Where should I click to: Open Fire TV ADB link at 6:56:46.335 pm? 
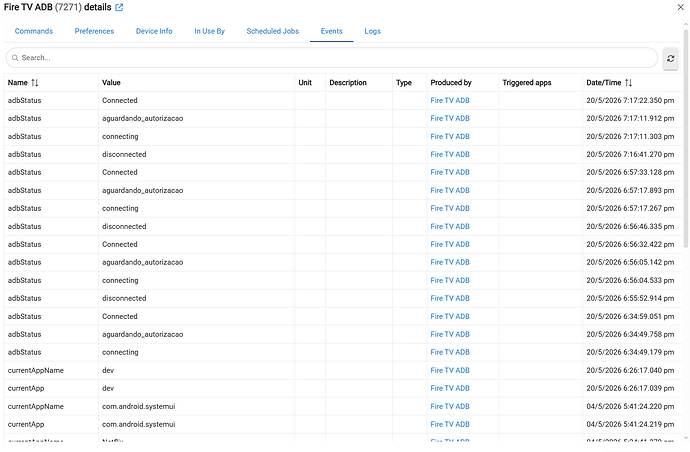click(450, 226)
